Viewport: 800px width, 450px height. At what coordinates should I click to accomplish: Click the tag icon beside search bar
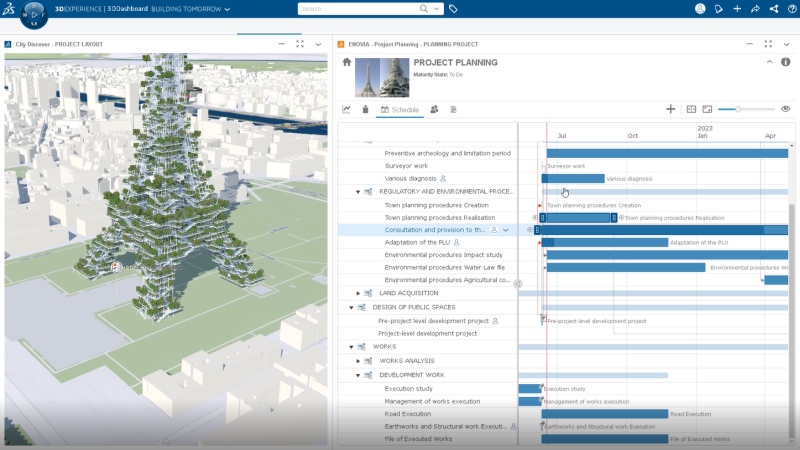[453, 9]
